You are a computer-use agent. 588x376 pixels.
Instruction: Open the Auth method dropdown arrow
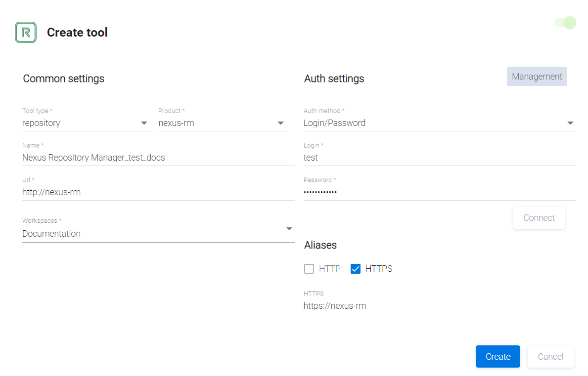(x=570, y=123)
